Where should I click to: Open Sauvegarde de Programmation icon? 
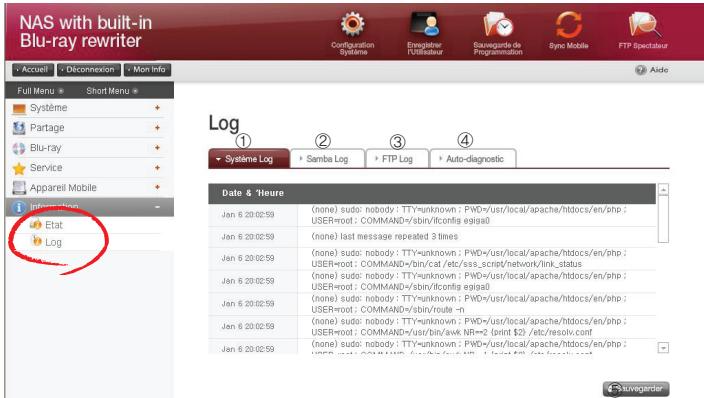pyautogui.click(x=497, y=24)
